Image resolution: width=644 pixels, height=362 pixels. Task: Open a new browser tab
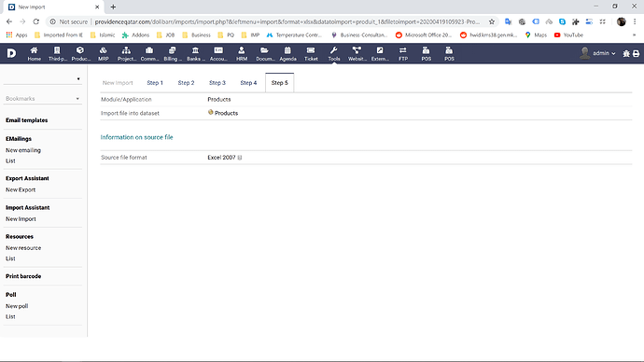click(113, 7)
